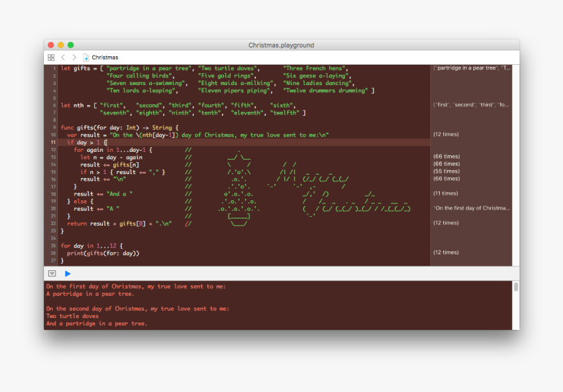Place cursor on "let gifts" declaration
Image resolution: width=563 pixels, height=392 pixels.
click(x=75, y=68)
